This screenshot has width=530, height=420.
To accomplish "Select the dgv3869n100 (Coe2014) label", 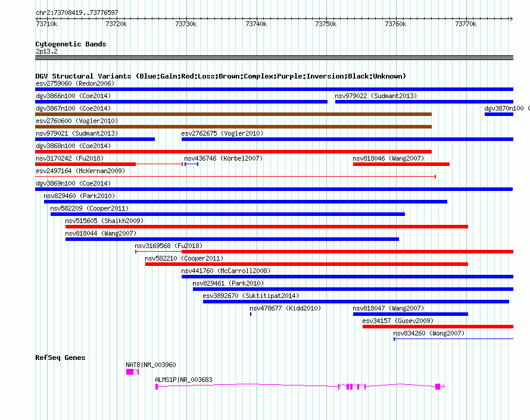I will (73, 183).
